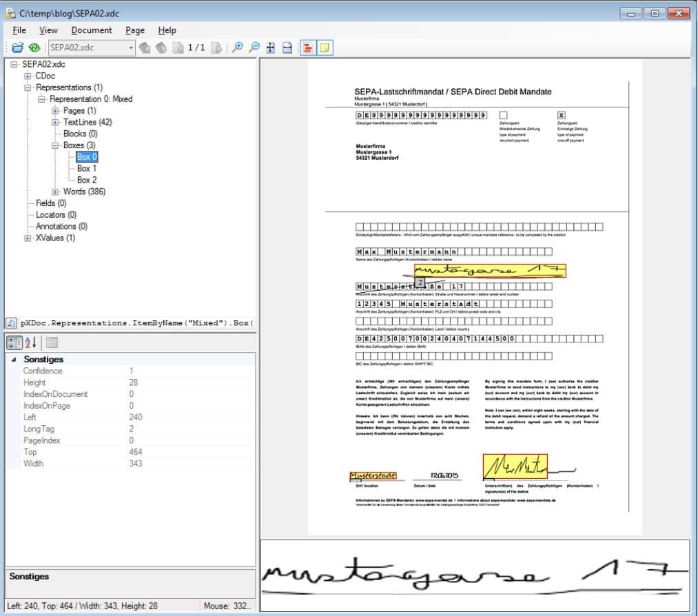Viewport: 698px width, 616px height.
Task: Open the Page menu
Action: click(x=135, y=30)
